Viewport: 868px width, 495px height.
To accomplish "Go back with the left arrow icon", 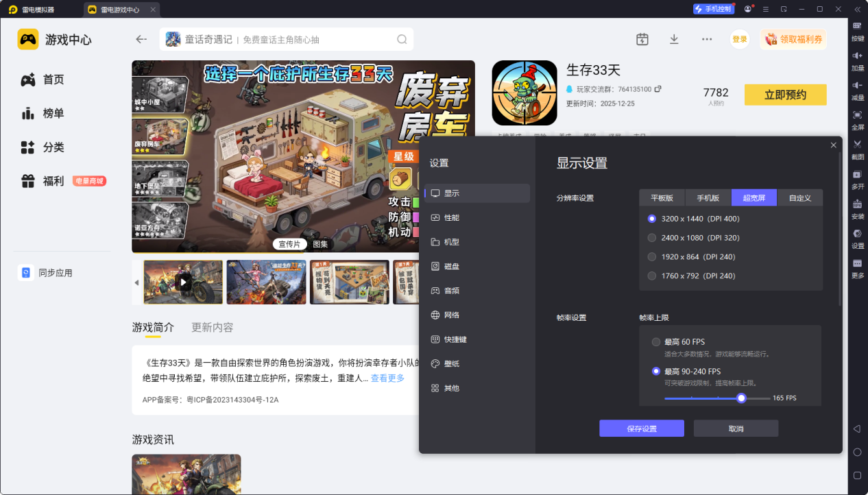I will click(141, 39).
